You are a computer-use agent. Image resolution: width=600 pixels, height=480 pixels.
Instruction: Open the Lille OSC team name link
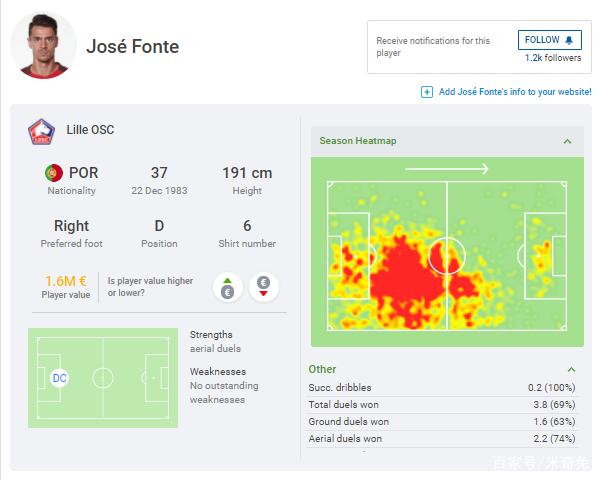(x=90, y=130)
